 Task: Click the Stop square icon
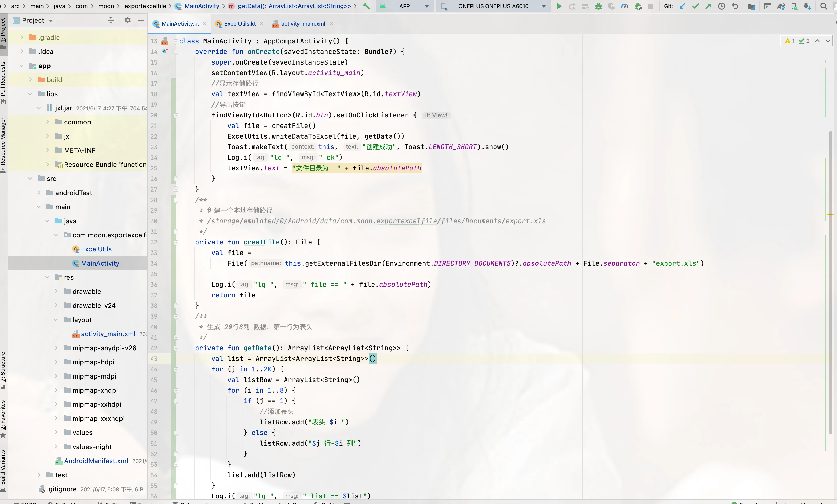651,6
